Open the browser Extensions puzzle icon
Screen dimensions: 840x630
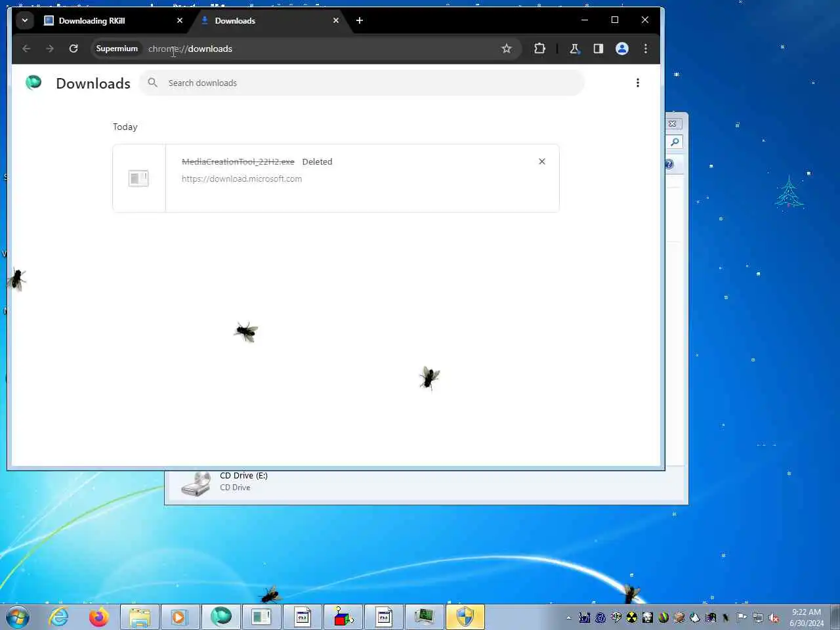coord(539,49)
